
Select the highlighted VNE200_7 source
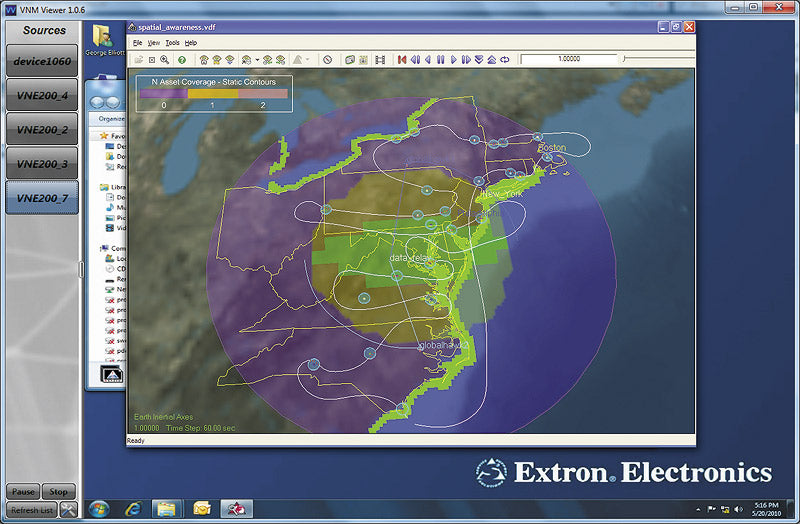pos(42,197)
